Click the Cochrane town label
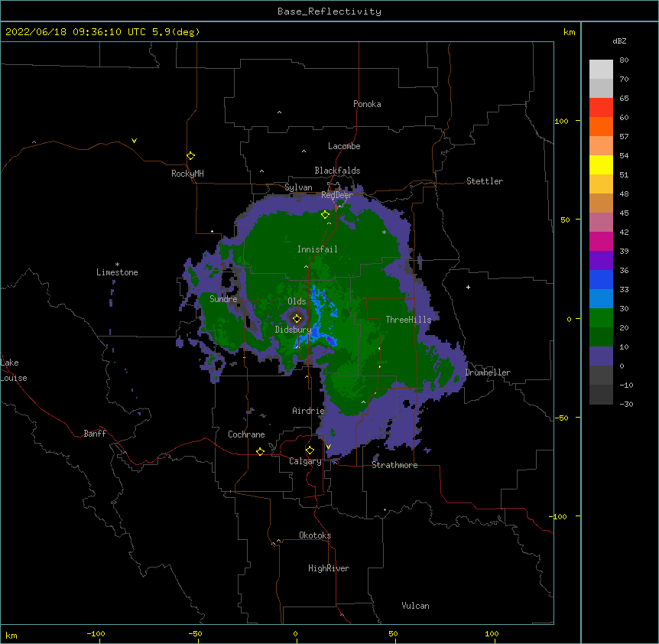This screenshot has height=644, width=659. click(x=246, y=434)
